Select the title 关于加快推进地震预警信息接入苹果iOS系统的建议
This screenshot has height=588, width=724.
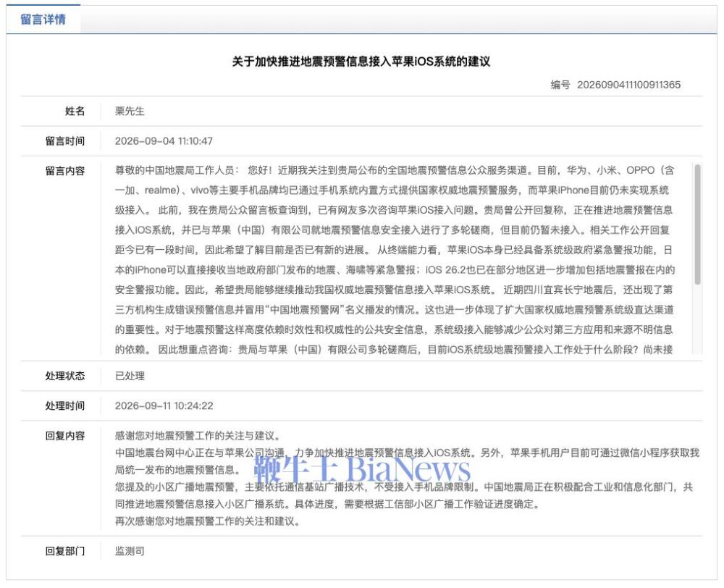tap(361, 62)
